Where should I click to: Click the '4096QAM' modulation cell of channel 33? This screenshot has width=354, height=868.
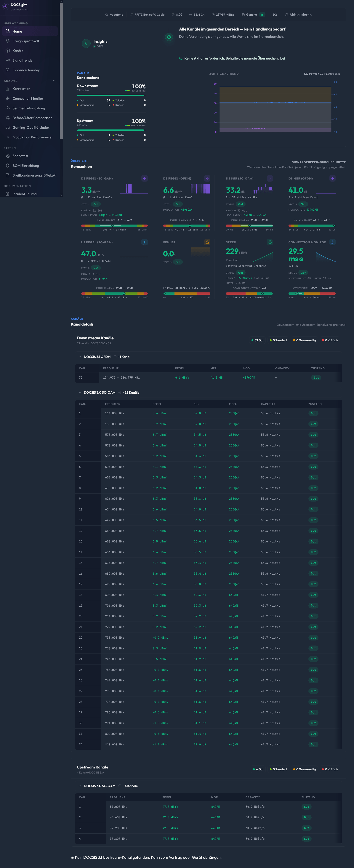(249, 378)
